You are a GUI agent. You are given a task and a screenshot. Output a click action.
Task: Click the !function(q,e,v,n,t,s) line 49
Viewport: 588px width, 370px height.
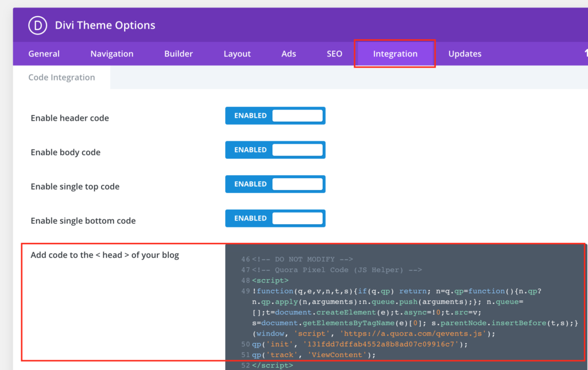[x=397, y=291]
